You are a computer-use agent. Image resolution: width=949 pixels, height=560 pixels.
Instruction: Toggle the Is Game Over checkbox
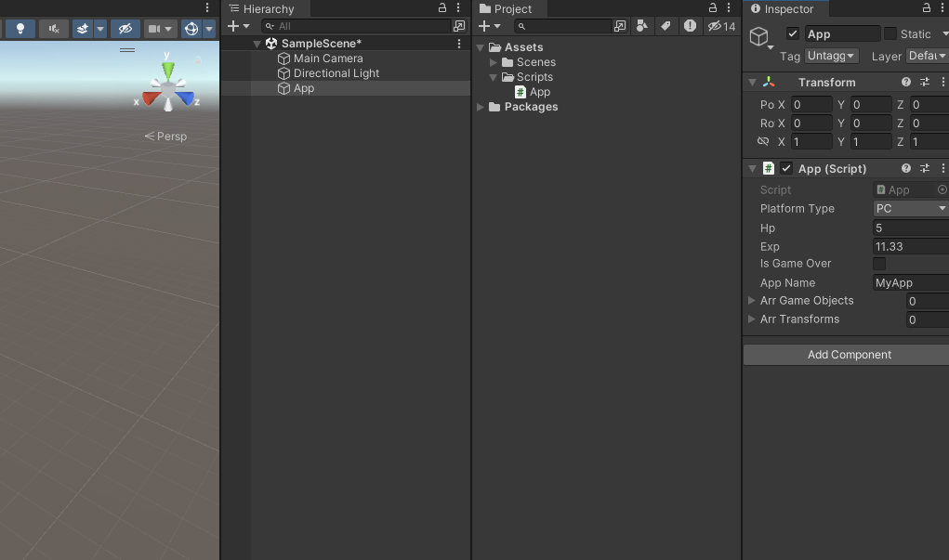click(879, 264)
